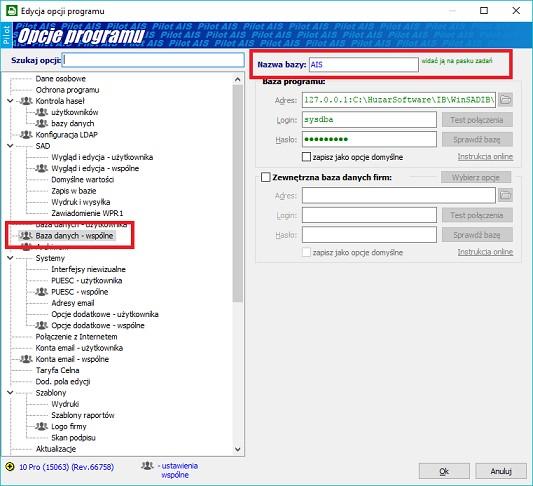Tick first zapisz jako opcje domyślne checkbox

click(x=306, y=157)
